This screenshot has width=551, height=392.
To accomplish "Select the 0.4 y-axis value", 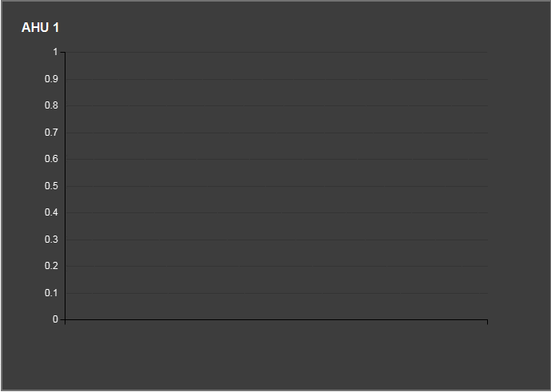I will (x=51, y=212).
